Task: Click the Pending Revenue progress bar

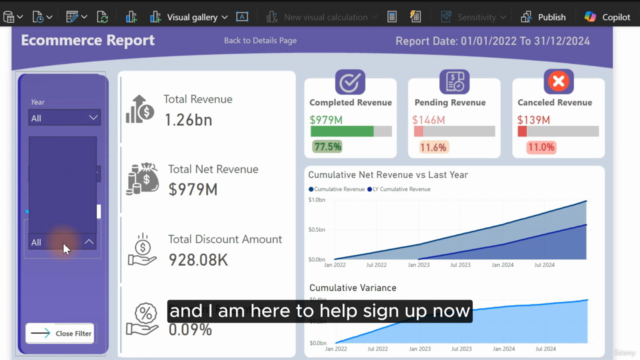Action: click(x=454, y=131)
